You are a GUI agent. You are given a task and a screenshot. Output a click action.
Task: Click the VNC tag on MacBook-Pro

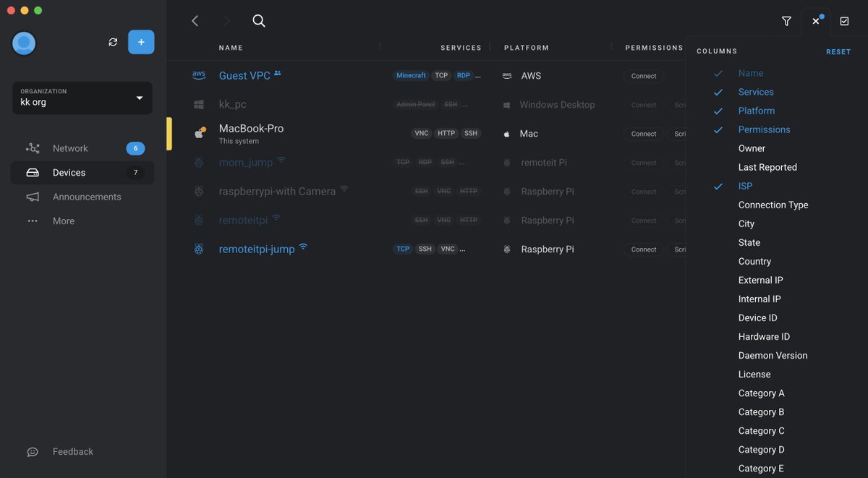[x=422, y=134]
